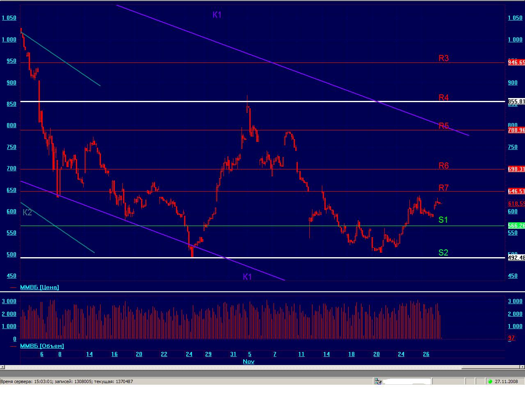Click the right arrow of horizontal scrollbar
Viewport: 525px width, 420px height.
pyautogui.click(x=523, y=367)
